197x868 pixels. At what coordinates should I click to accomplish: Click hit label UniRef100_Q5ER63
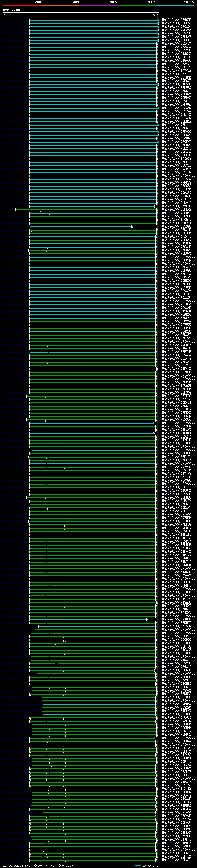[x=177, y=98]
